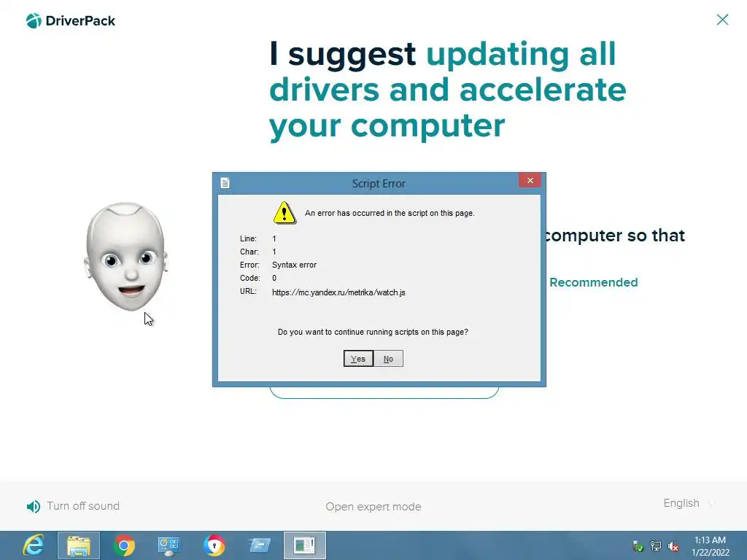Click the Script Error title bar document icon

(x=225, y=183)
